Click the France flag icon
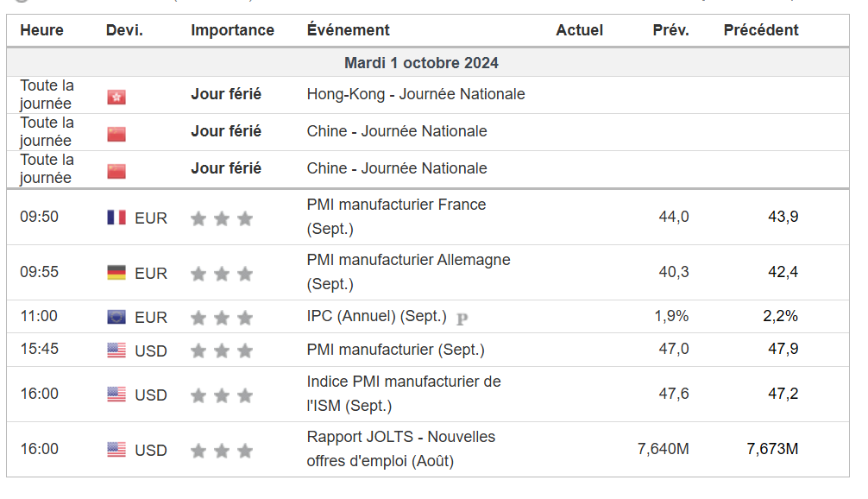Viewport: 868px width, 499px height. (116, 217)
